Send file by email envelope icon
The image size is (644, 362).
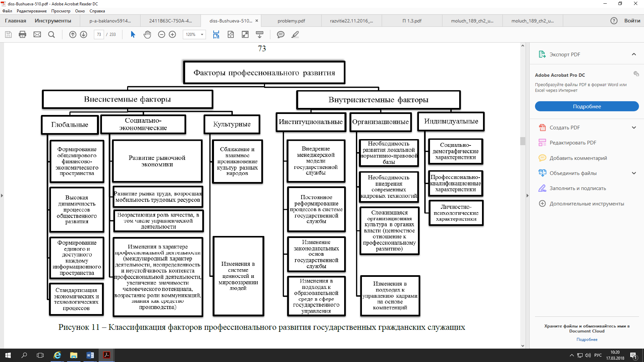tap(37, 35)
